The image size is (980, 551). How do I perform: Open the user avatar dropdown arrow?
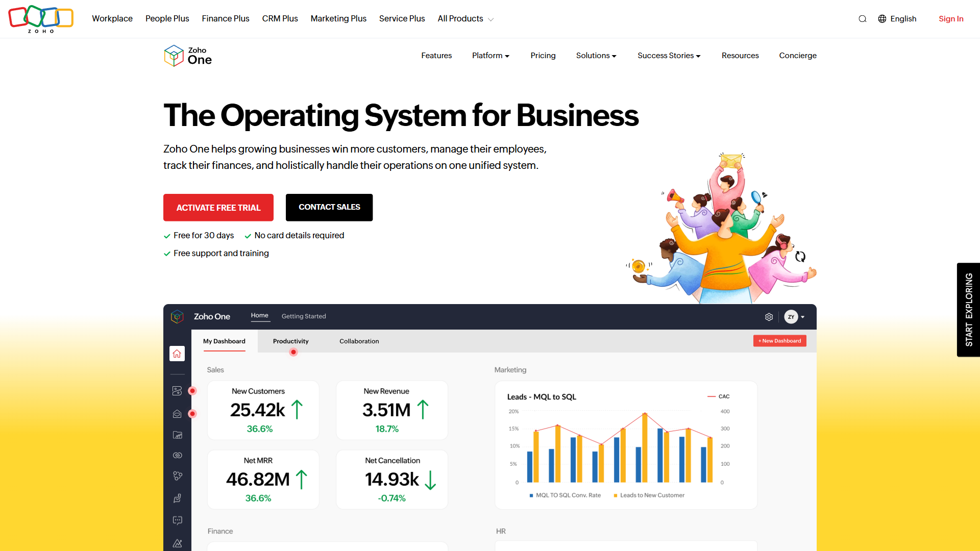click(803, 317)
